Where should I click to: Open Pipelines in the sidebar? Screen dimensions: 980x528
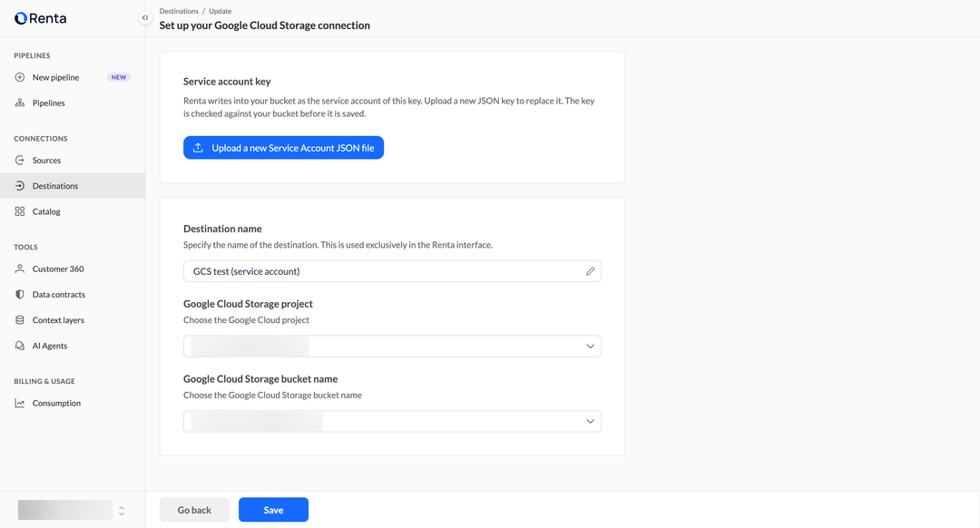pyautogui.click(x=73, y=103)
